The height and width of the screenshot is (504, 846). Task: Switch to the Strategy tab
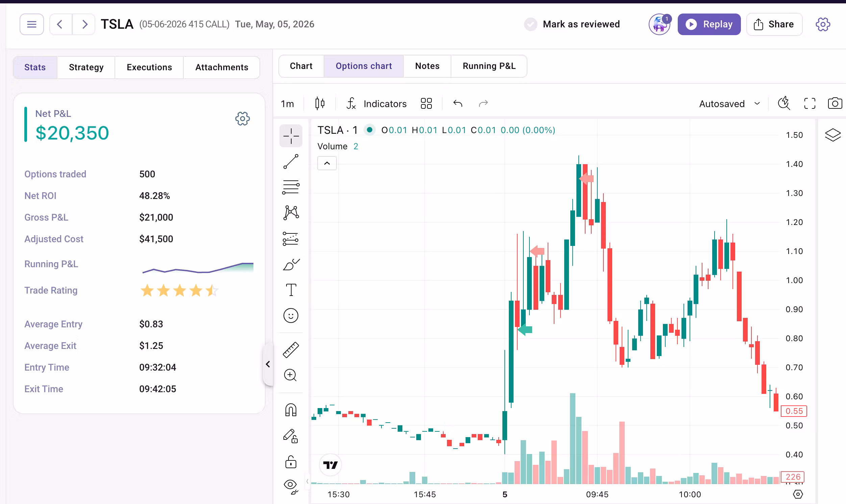[x=86, y=67]
